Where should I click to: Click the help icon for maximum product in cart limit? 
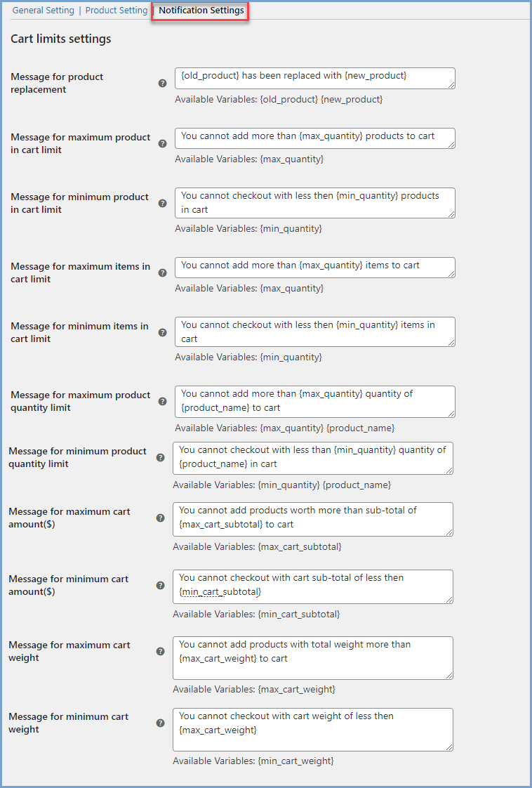(162, 143)
